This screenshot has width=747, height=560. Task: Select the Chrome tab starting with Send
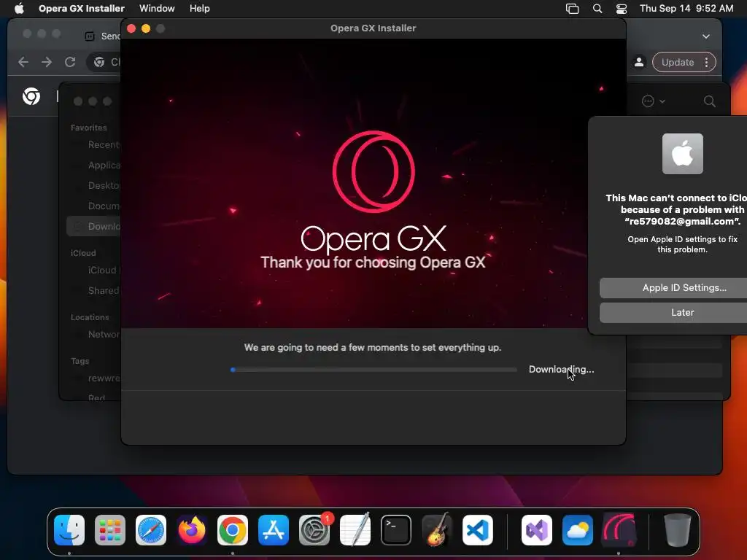(x=102, y=36)
